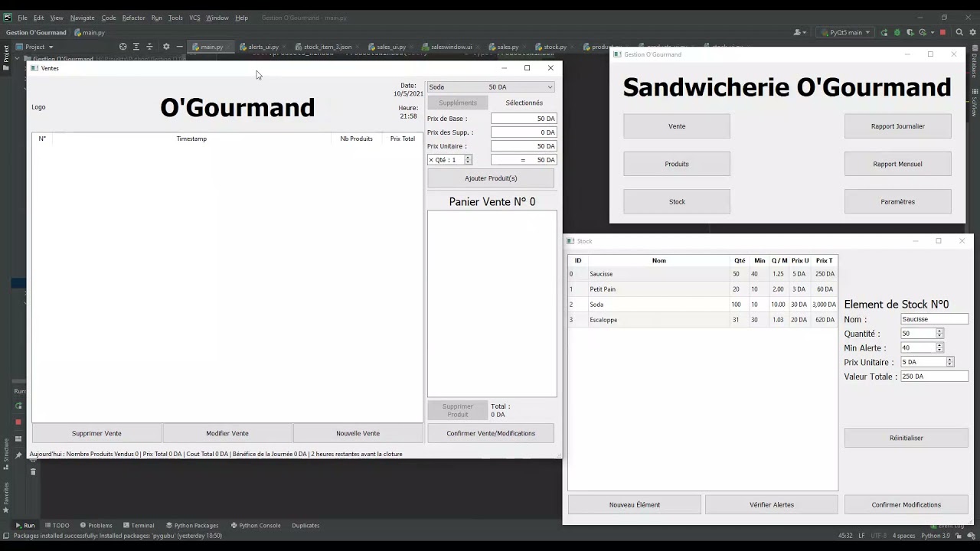980x551 pixels.
Task: Click the PyCharm Rerun icon in top toolbar
Action: pyautogui.click(x=884, y=33)
